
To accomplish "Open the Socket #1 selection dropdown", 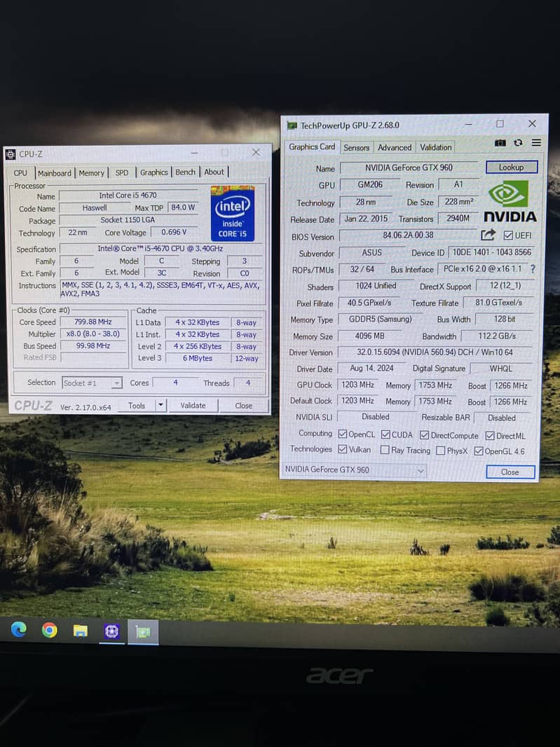I will pos(92,383).
